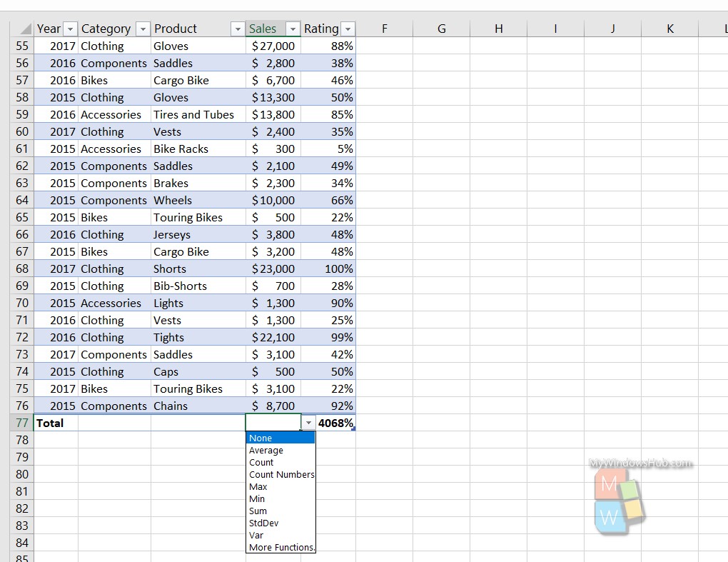Open the Sales column filter dropdown
Viewport: 728px width, 562px height.
pyautogui.click(x=293, y=29)
